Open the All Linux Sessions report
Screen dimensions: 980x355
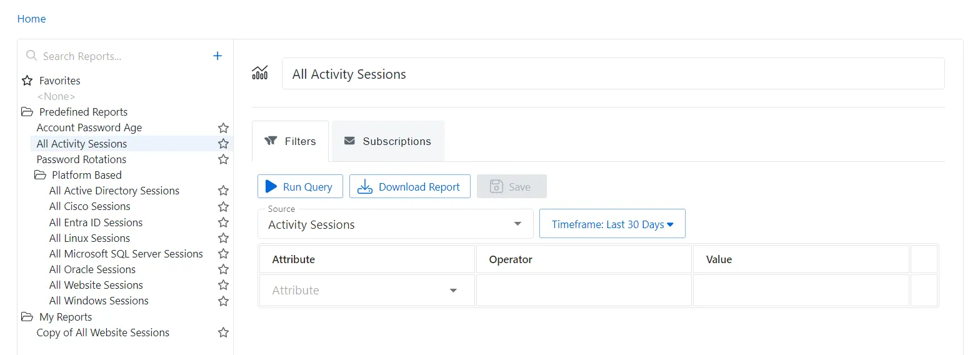tap(89, 238)
